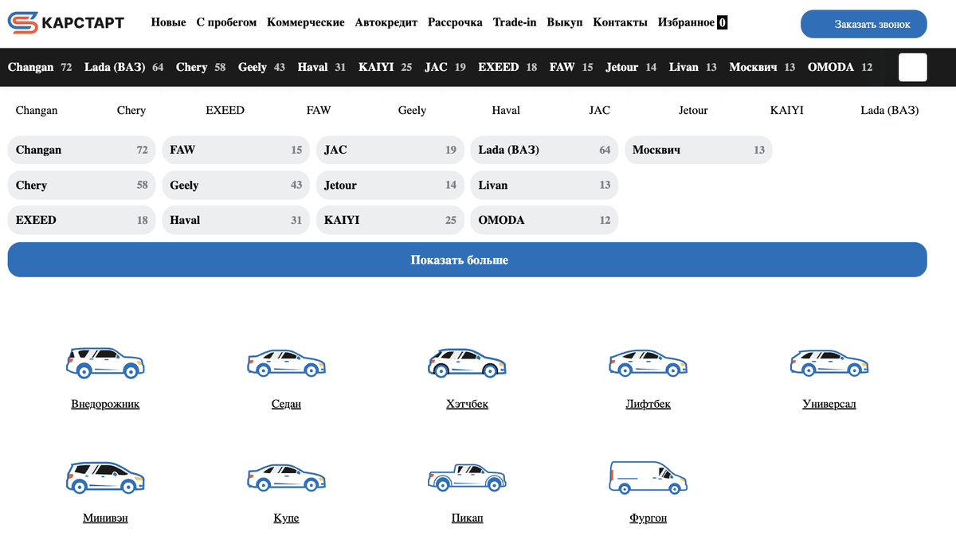Select the Купе car body icon

pos(286,477)
